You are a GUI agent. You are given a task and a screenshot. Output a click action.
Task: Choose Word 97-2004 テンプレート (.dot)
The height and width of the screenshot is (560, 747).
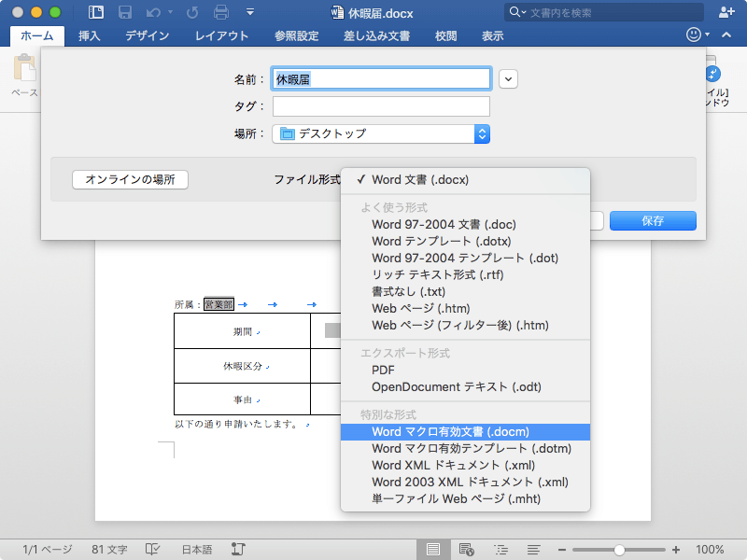(x=465, y=259)
